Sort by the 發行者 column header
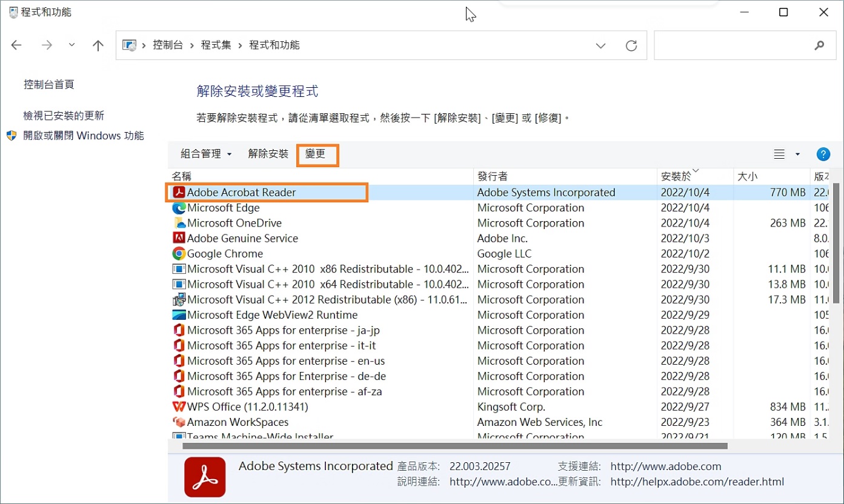The image size is (844, 504). [x=565, y=176]
